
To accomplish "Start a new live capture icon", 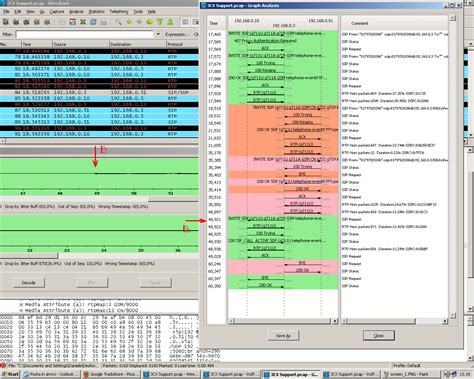I will (x=26, y=22).
